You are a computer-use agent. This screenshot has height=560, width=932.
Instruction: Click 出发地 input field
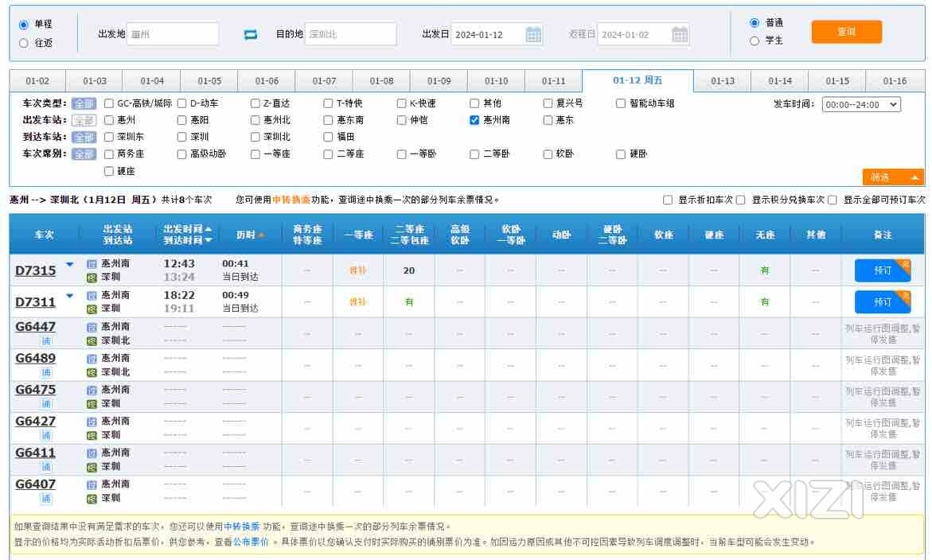click(x=173, y=34)
